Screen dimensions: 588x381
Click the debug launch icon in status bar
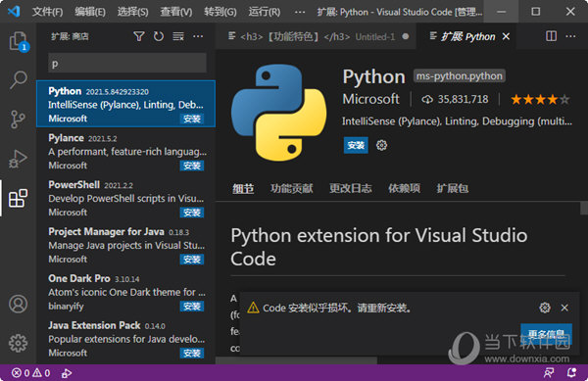pos(67,373)
